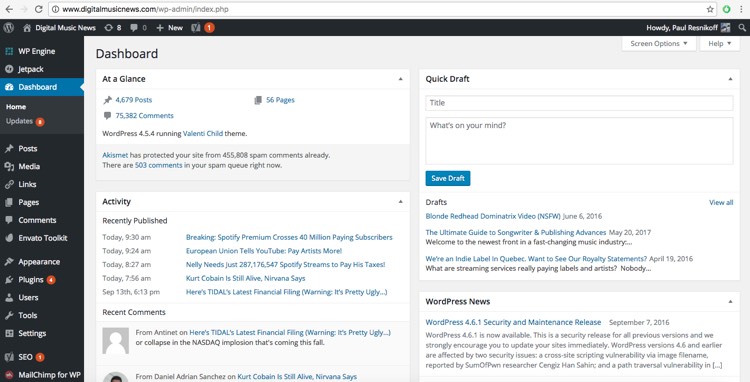Open the + New content menu
Image resolution: width=750 pixels, height=382 pixels.
pyautogui.click(x=169, y=28)
